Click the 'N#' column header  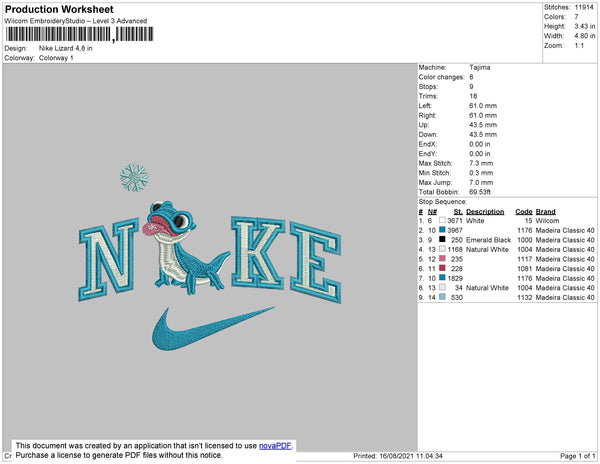pyautogui.click(x=432, y=212)
